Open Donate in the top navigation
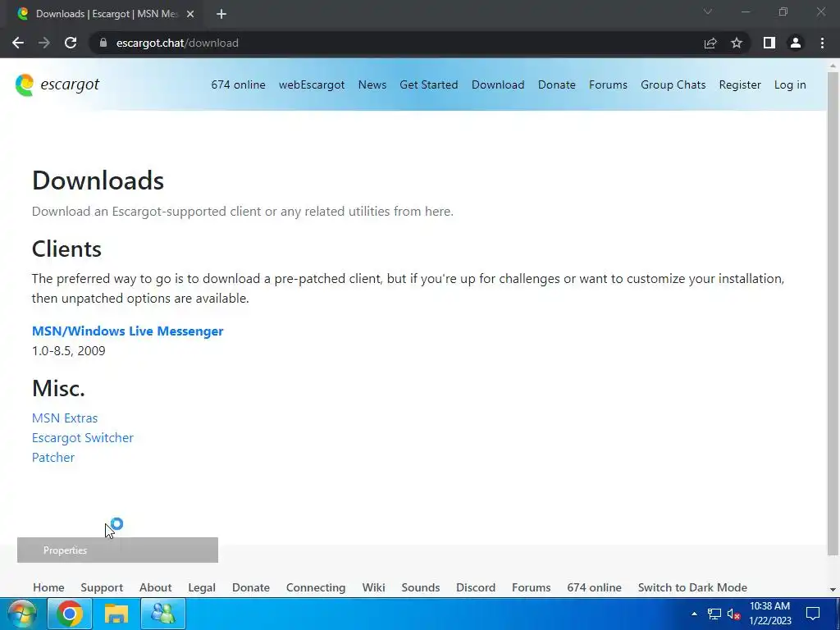This screenshot has width=840, height=630. coord(557,84)
